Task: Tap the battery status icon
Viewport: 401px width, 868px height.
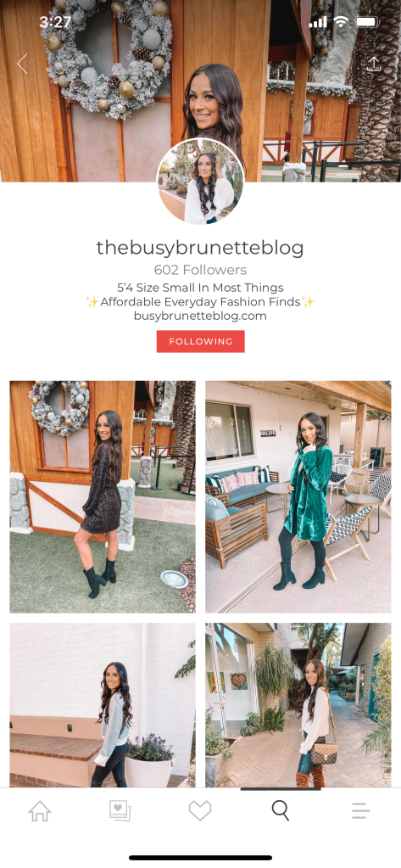Action: pyautogui.click(x=367, y=22)
